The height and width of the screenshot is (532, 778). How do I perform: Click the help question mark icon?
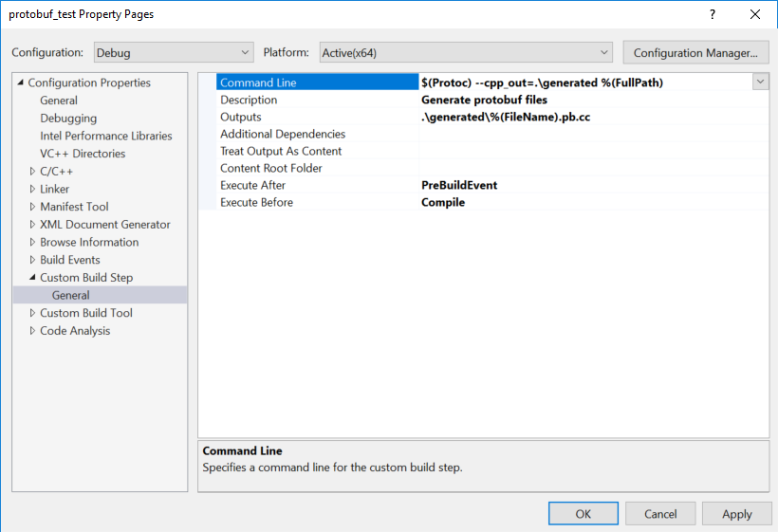click(x=713, y=14)
